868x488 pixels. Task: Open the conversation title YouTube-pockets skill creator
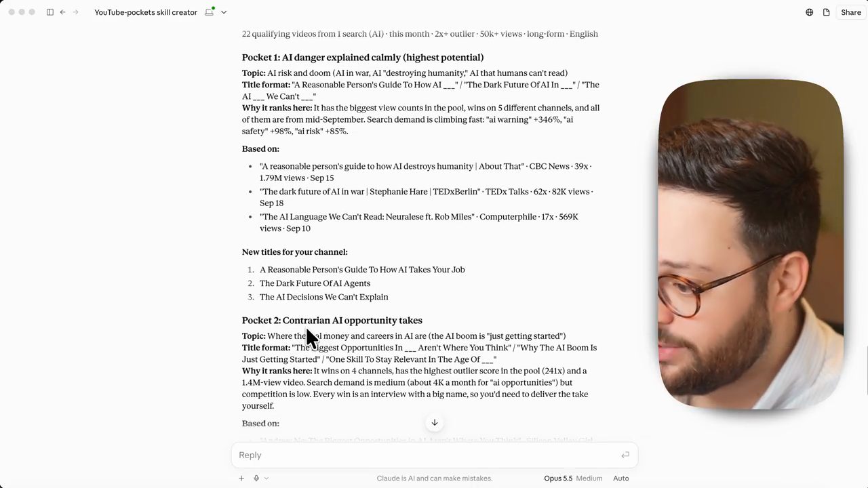tap(146, 12)
